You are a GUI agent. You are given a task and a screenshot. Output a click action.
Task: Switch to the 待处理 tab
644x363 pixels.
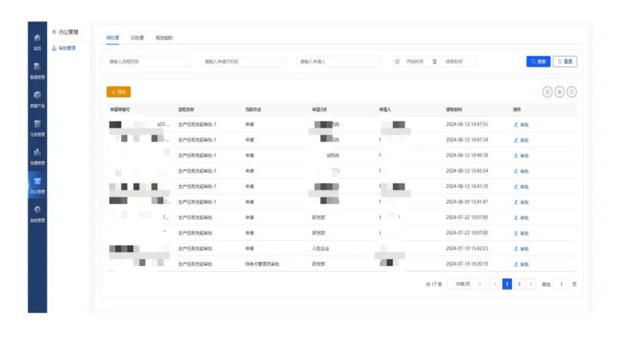113,38
